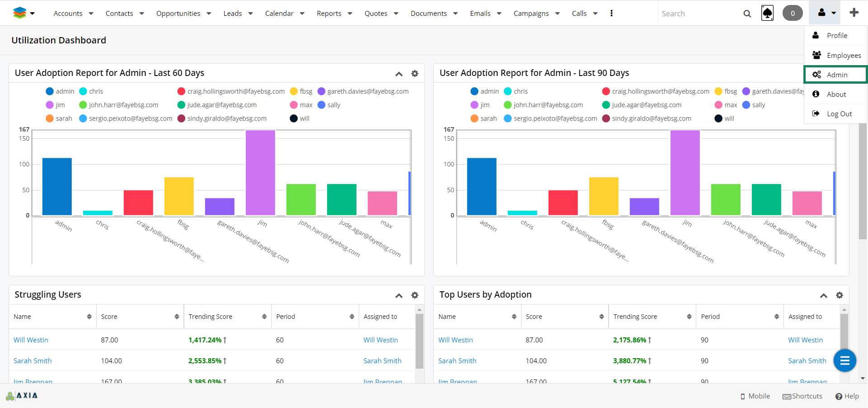Viewport: 868px width, 408px height.
Task: Toggle the admin legend item in 90 Days chart
Action: tap(484, 91)
